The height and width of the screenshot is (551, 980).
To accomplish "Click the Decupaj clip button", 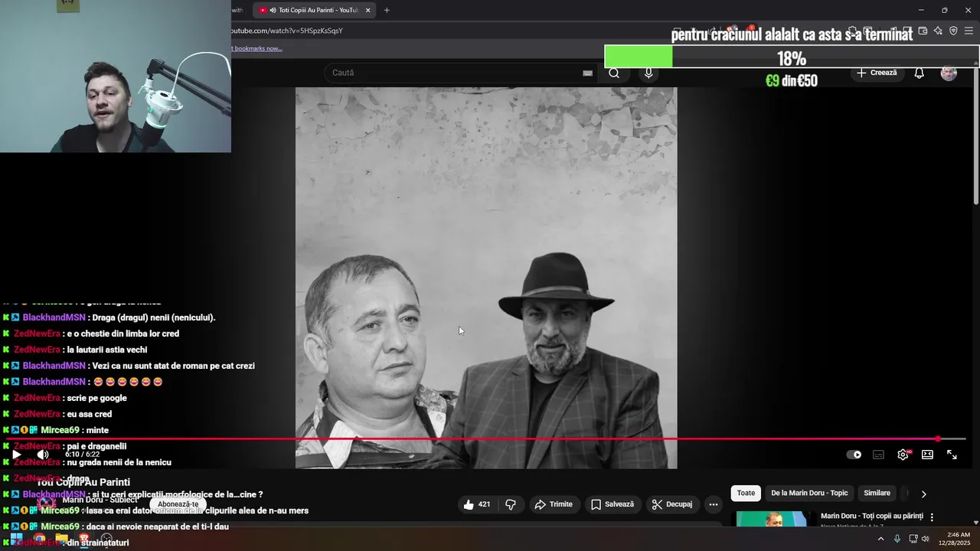I will point(672,504).
